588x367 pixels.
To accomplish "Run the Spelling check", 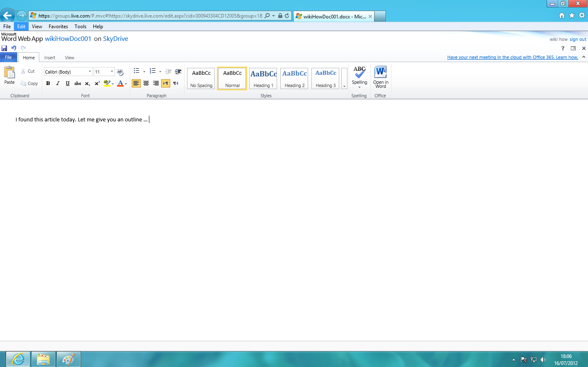I will pyautogui.click(x=359, y=75).
